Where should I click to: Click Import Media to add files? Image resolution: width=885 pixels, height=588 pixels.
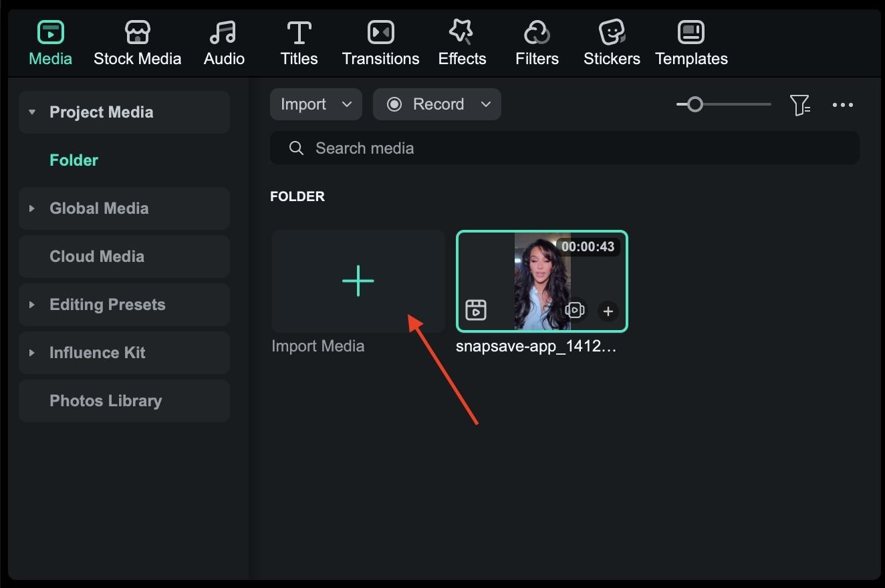(358, 281)
